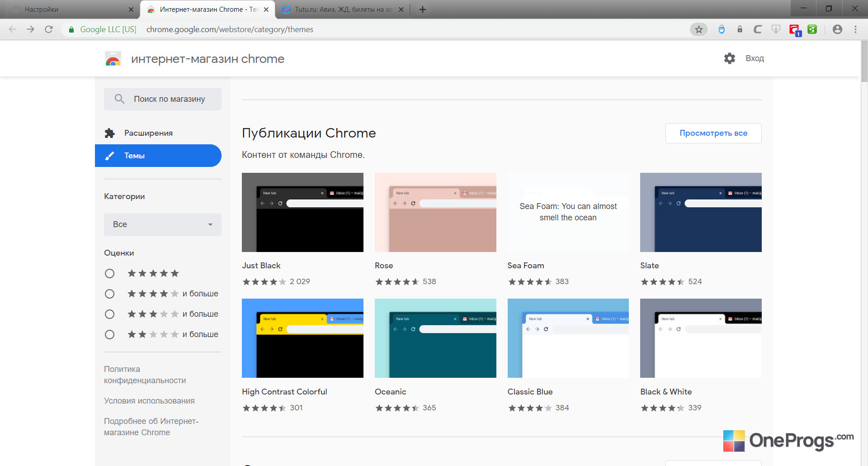Click the green square extension icon
The height and width of the screenshot is (466, 868).
point(812,29)
